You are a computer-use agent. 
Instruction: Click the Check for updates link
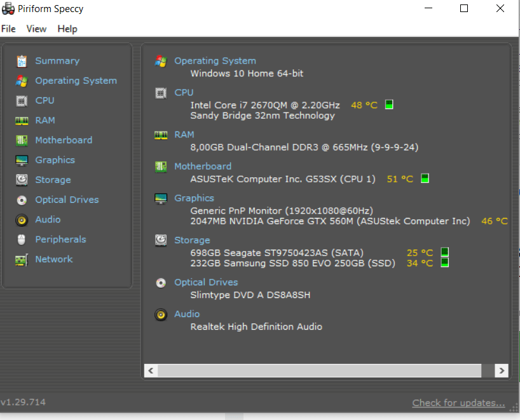point(458,403)
